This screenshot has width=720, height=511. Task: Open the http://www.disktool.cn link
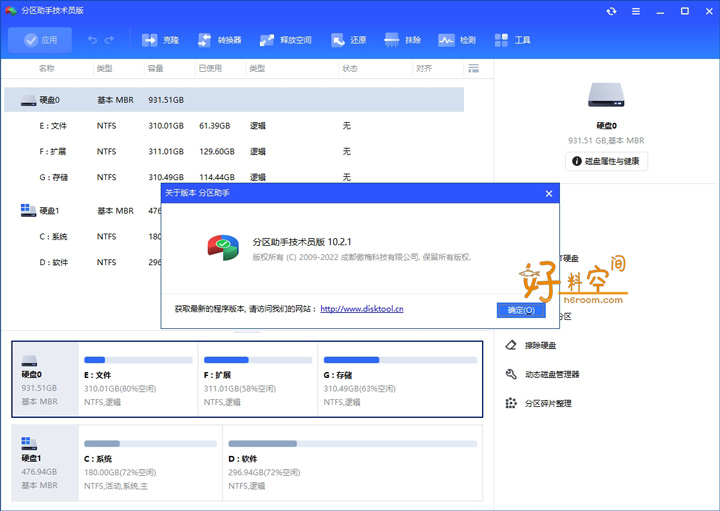point(362,309)
